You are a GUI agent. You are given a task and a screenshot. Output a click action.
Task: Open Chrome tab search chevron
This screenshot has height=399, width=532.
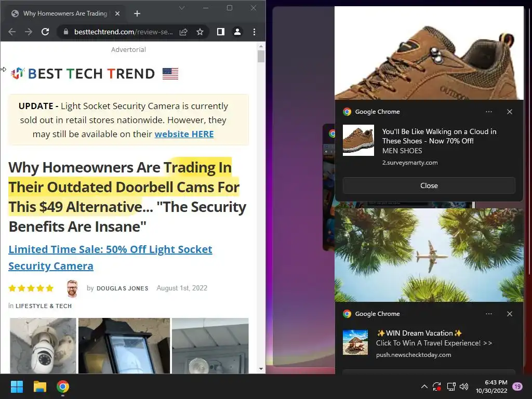182,8
